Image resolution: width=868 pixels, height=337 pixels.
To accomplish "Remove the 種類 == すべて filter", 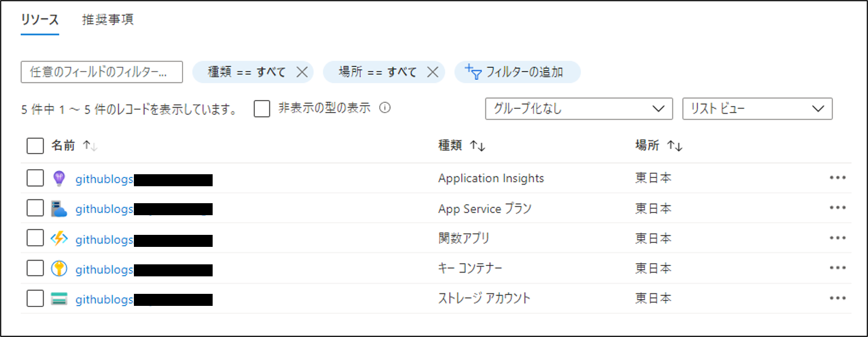I will point(302,72).
